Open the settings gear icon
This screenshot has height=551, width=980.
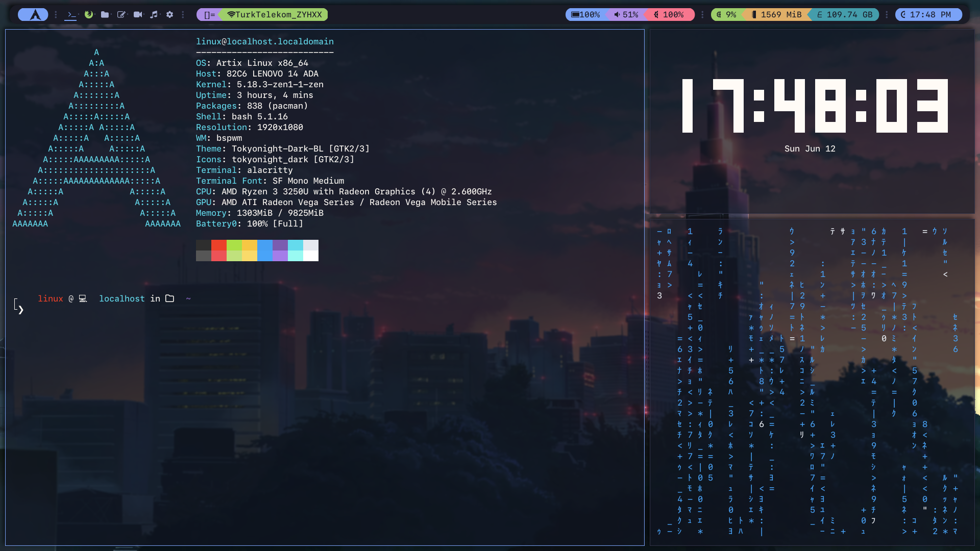point(170,15)
